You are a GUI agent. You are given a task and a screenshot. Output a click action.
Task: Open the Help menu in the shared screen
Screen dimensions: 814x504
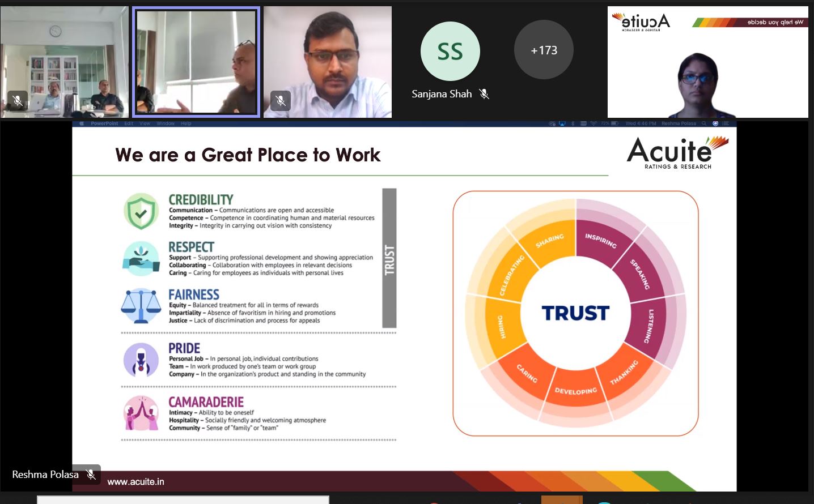(186, 123)
